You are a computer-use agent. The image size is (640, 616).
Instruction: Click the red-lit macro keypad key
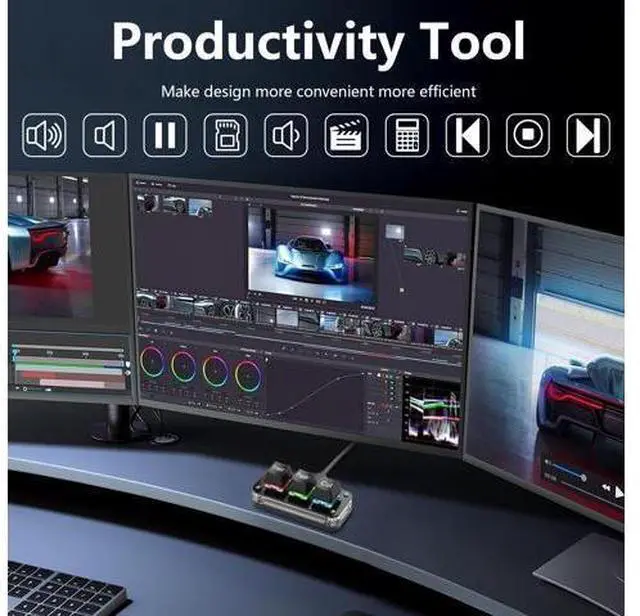[x=273, y=476]
